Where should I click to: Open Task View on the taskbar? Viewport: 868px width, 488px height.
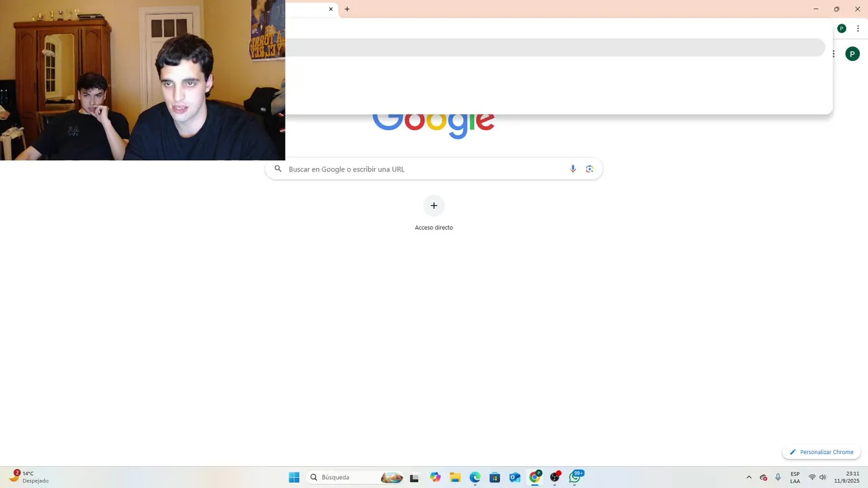click(414, 477)
